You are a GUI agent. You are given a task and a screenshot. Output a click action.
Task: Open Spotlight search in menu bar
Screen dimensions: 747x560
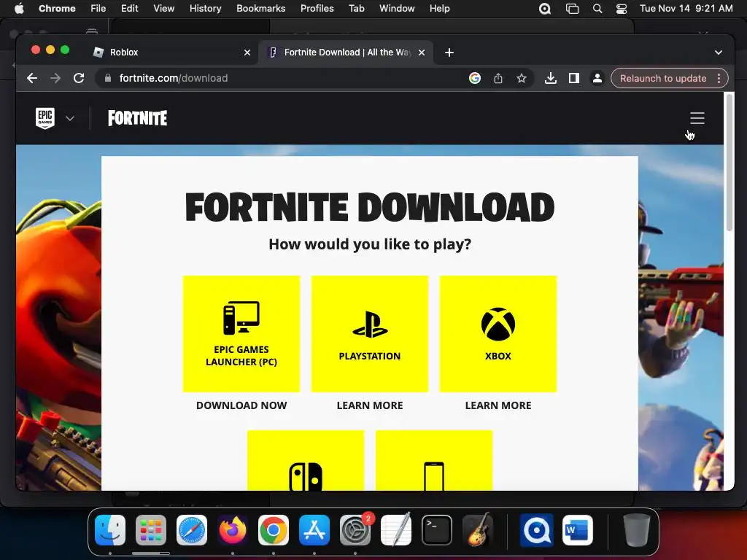point(597,9)
